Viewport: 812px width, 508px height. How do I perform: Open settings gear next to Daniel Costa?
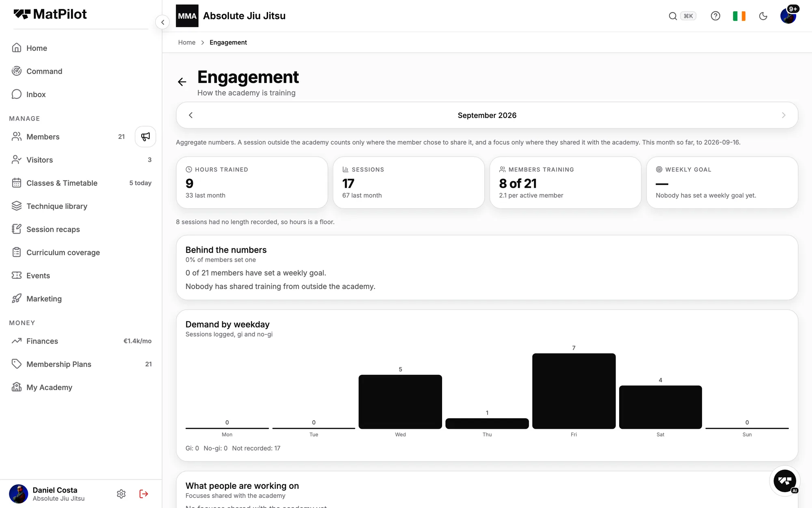coord(121,494)
